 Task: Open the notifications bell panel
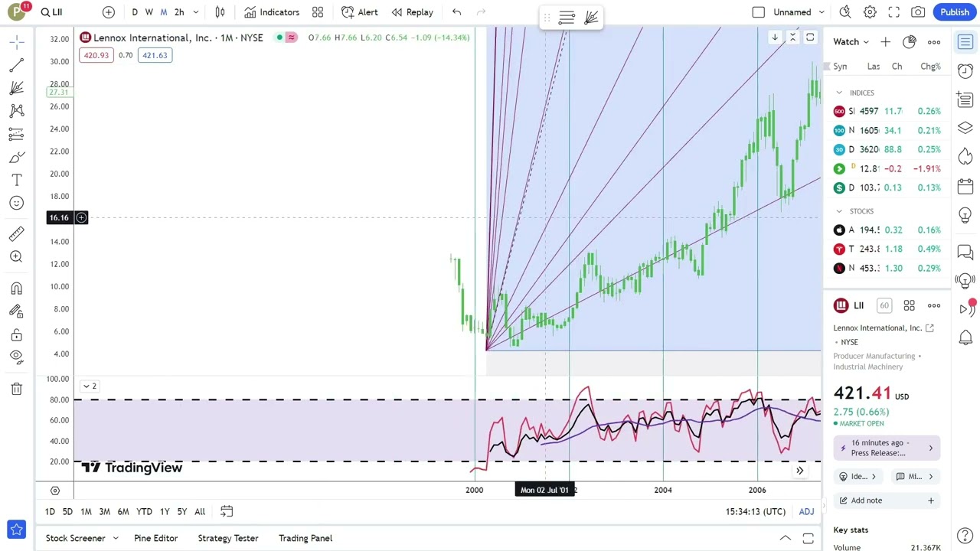click(x=965, y=337)
